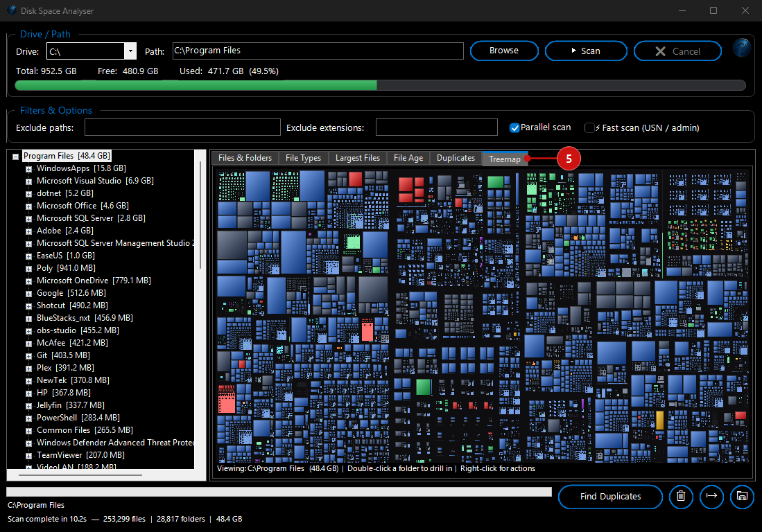The width and height of the screenshot is (762, 532).
Task: Click the '253,299 files' status entry
Action: [124, 519]
